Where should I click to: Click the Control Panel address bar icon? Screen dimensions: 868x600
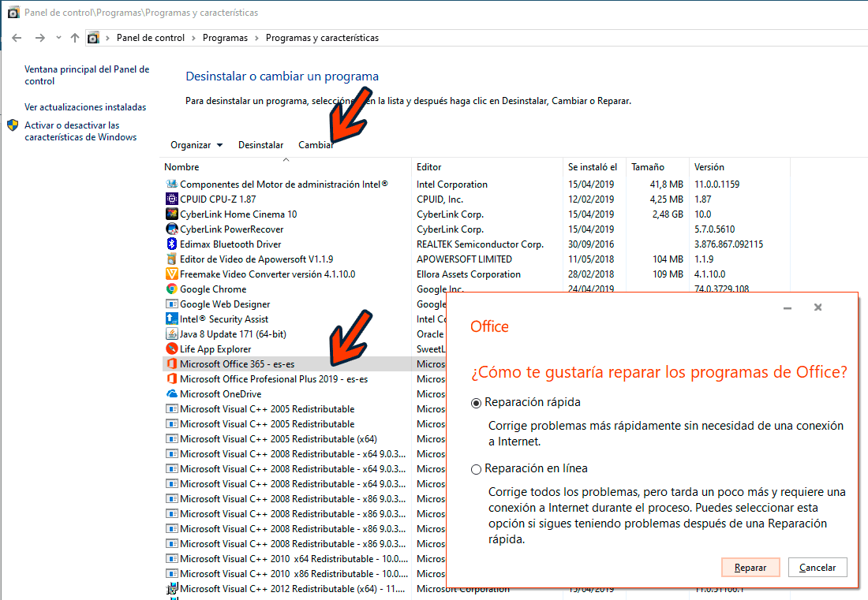[x=94, y=38]
